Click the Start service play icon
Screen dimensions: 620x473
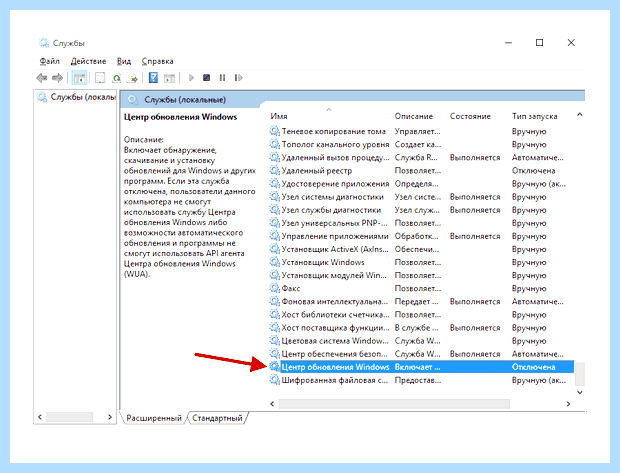click(x=191, y=78)
